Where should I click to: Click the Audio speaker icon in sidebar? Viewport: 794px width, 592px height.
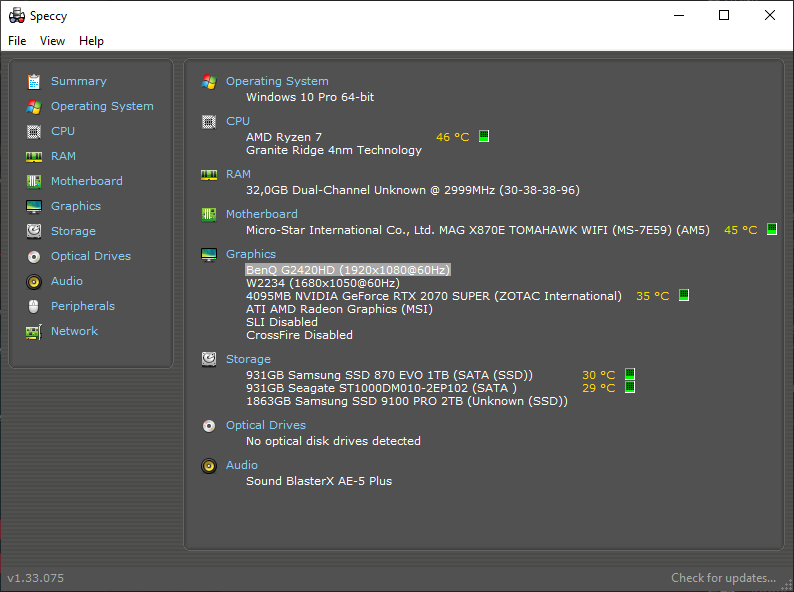tap(34, 282)
